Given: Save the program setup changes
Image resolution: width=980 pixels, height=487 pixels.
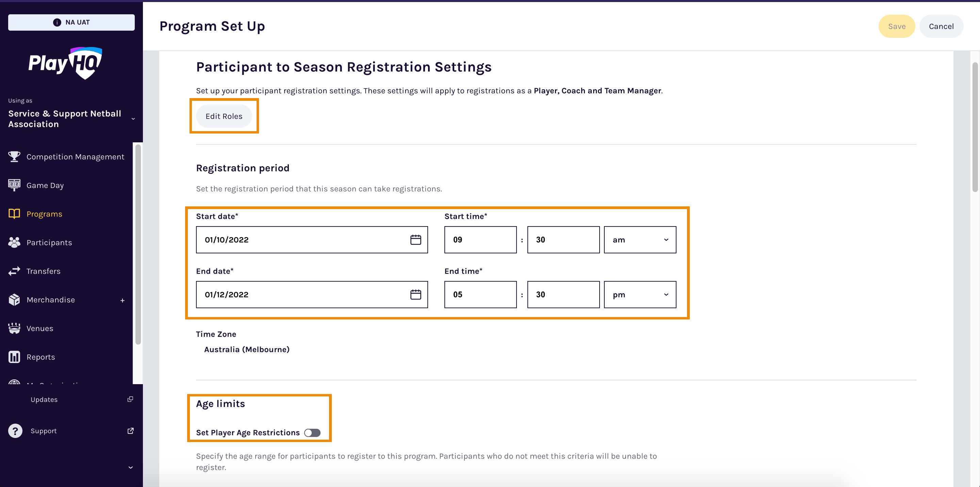Looking at the screenshot, I should [x=897, y=26].
